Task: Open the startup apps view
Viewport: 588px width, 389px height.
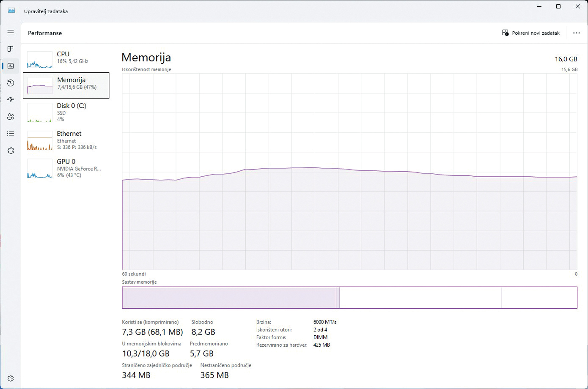Action: tap(10, 100)
